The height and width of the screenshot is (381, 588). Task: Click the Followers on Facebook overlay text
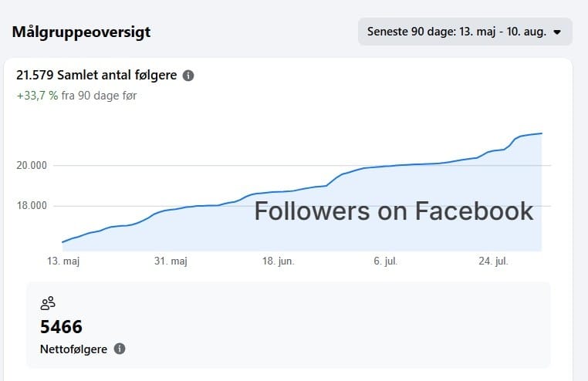point(394,211)
